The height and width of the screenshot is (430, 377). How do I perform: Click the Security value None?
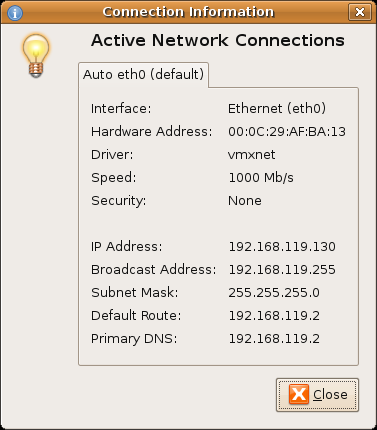[245, 201]
